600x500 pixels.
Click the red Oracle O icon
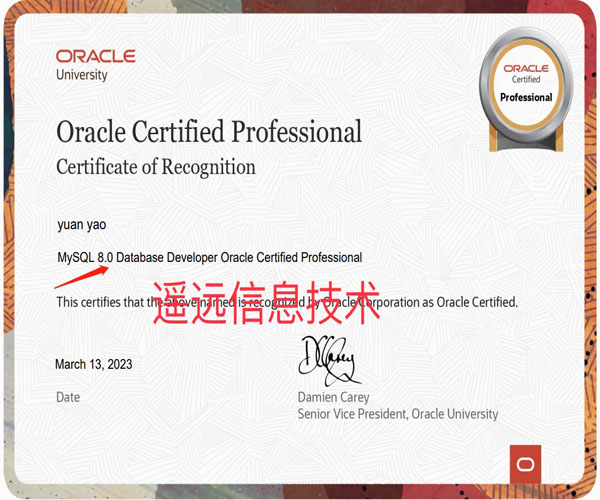(x=524, y=463)
